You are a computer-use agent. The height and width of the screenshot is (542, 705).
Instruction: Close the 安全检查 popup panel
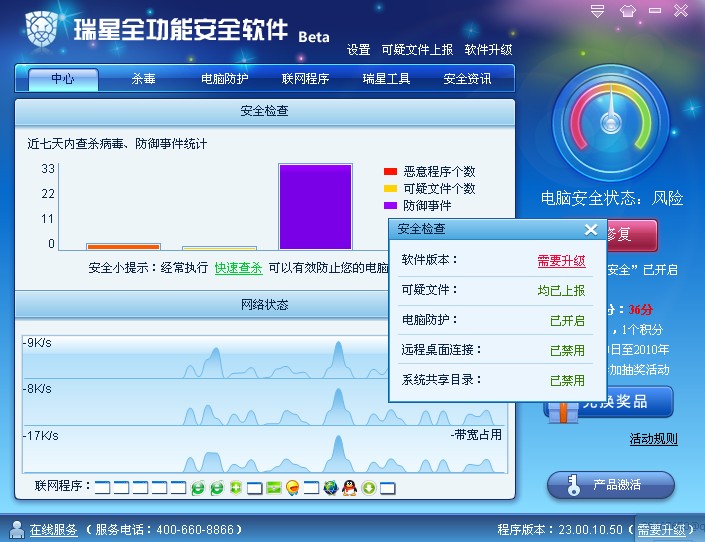[591, 230]
